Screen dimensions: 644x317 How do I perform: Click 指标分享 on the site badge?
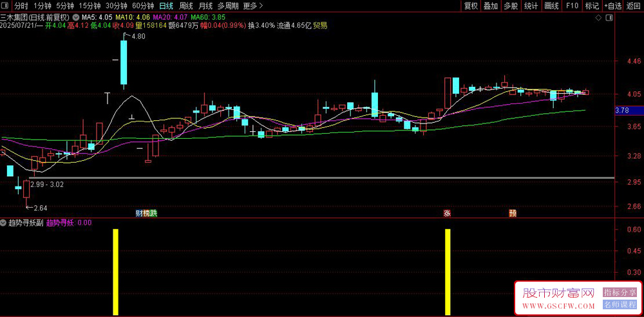(620, 292)
